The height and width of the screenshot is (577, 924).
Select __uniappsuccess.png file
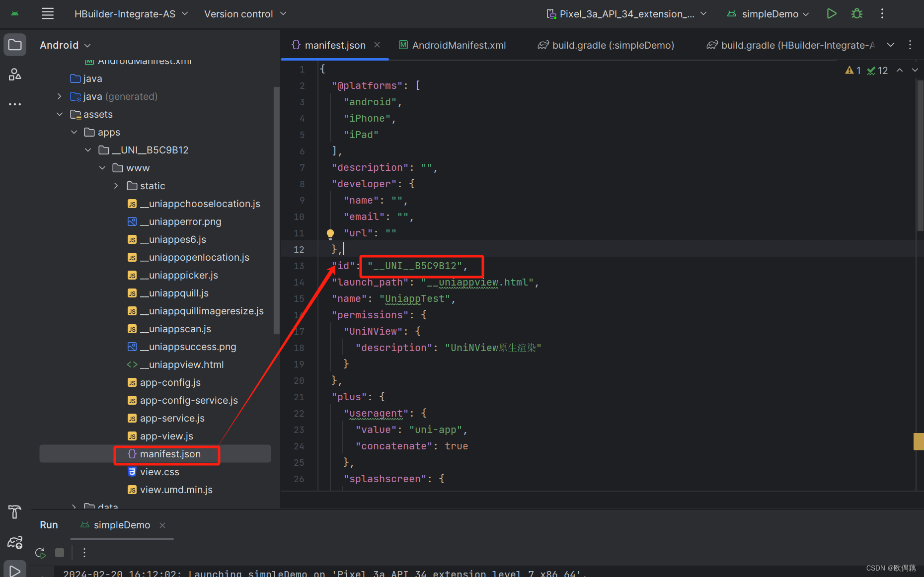182,347
